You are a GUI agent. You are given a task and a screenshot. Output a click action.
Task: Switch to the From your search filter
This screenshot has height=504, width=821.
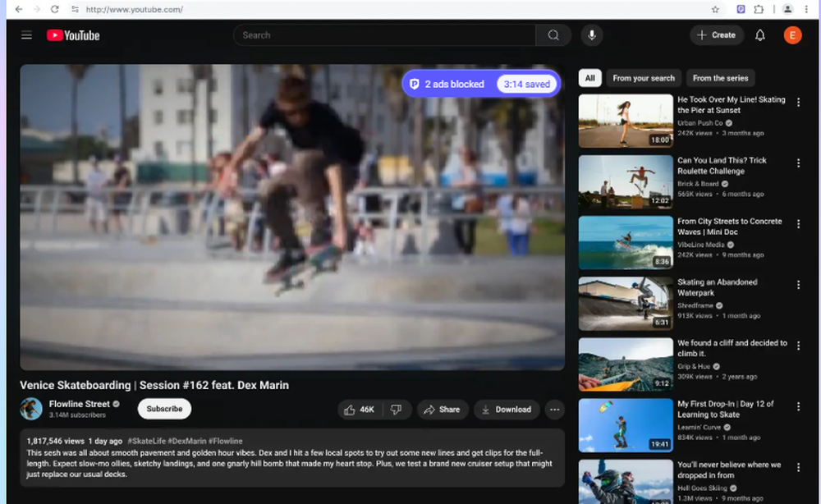click(x=644, y=78)
